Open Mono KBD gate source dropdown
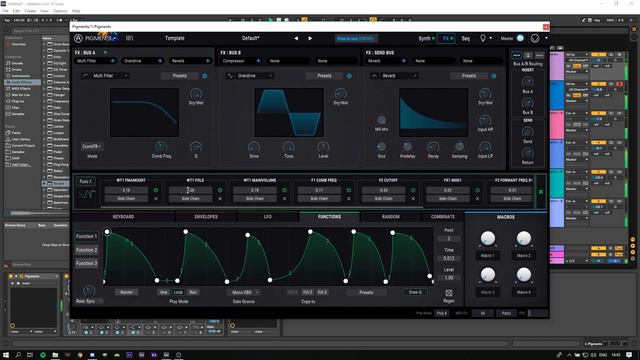Screen dimensions: 640x360 [x=244, y=292]
